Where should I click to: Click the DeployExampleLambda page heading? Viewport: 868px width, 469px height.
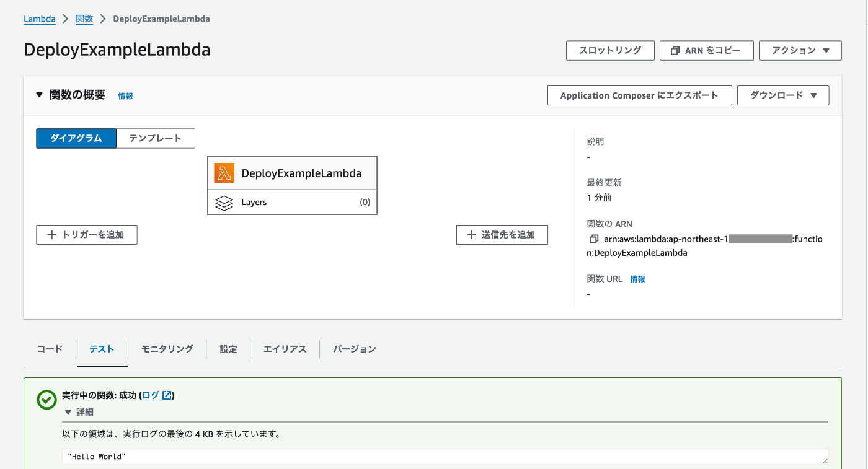point(117,50)
